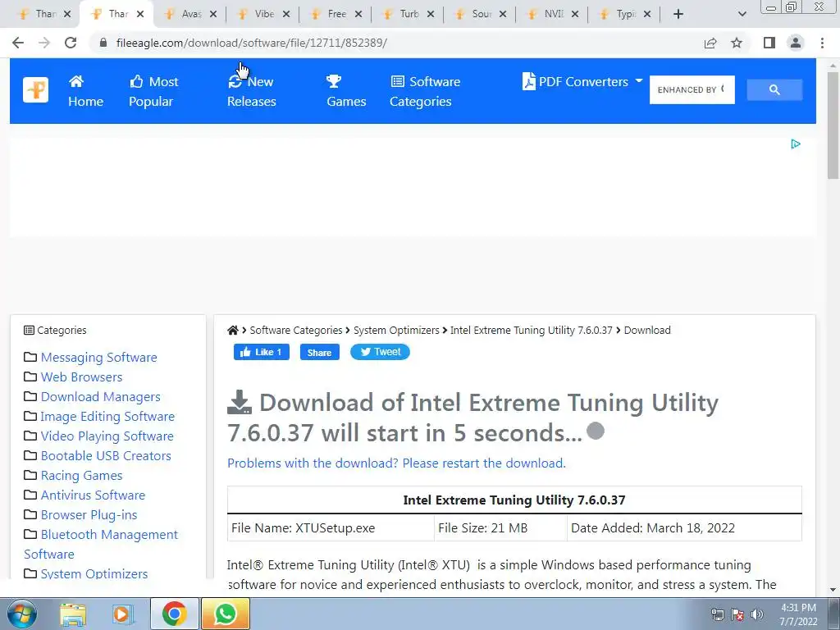Click the site search magnifier button

coord(774,90)
